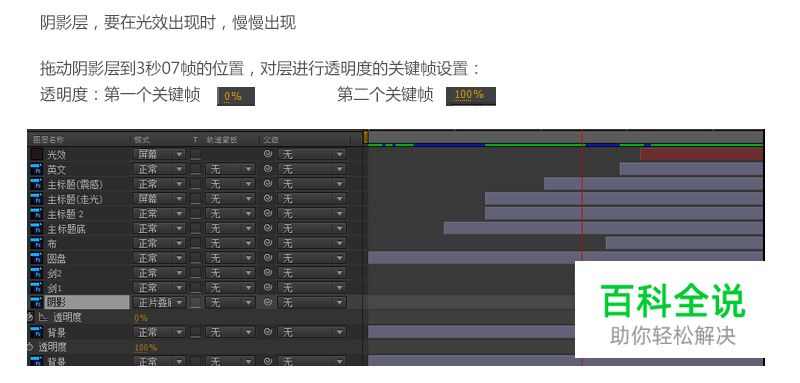Toggle the stopwatch for 阴影 透明度 keyframes
The width and height of the screenshot is (800, 383).
point(30,317)
